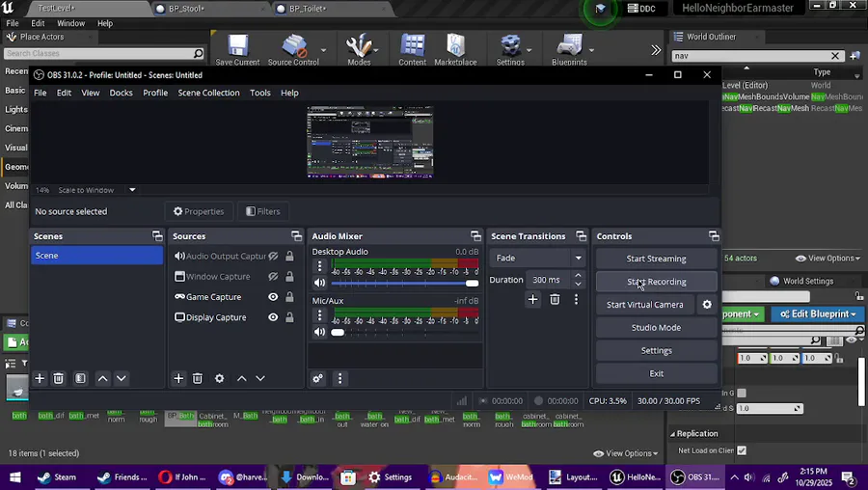Open source properties gear in Sources dock
868x490 pixels.
219,378
